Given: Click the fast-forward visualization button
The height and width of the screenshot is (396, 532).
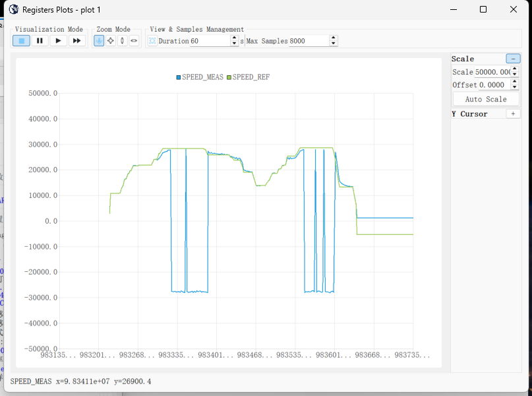Looking at the screenshot, I should pyautogui.click(x=76, y=41).
